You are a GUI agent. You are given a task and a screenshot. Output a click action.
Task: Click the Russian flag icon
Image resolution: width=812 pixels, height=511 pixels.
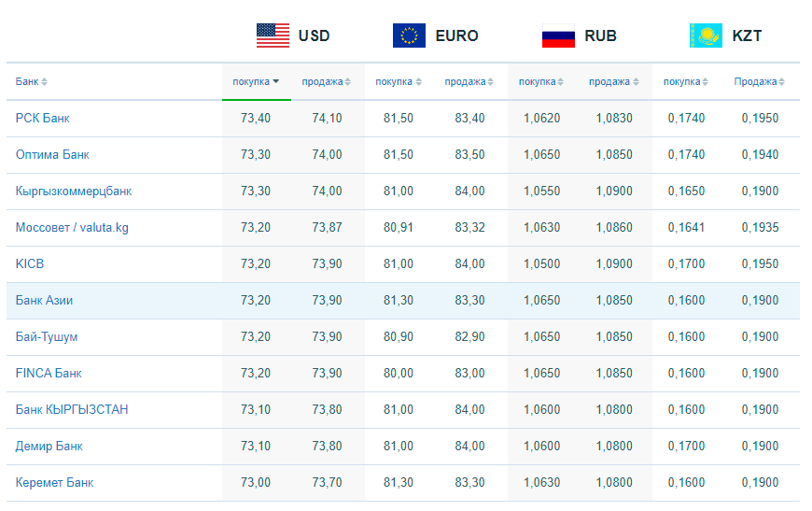point(558,35)
